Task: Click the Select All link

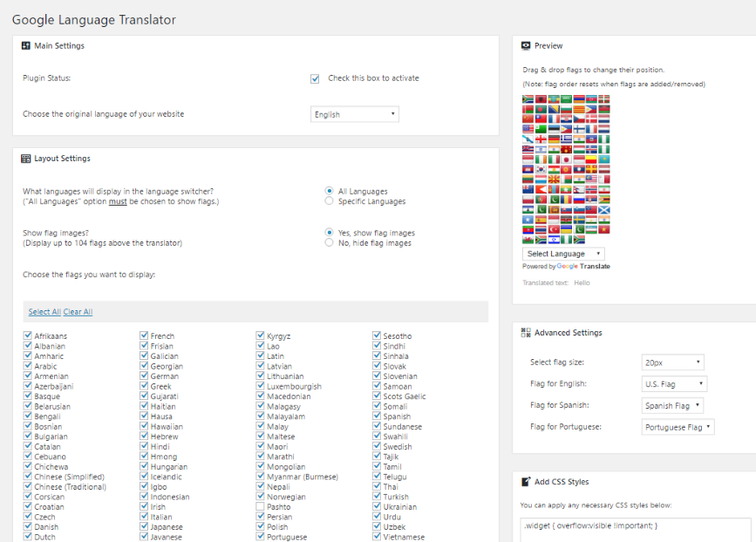Action: click(44, 312)
